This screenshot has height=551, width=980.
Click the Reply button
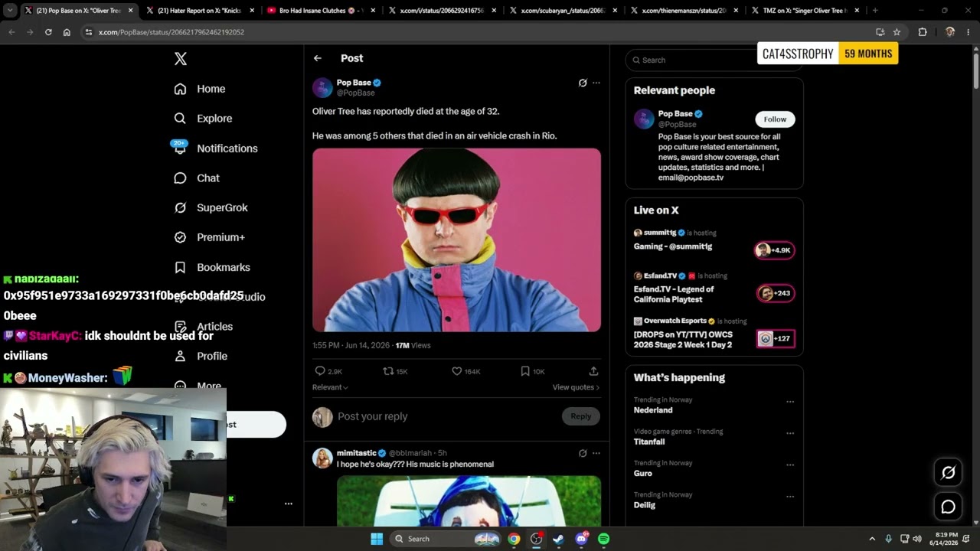(581, 416)
